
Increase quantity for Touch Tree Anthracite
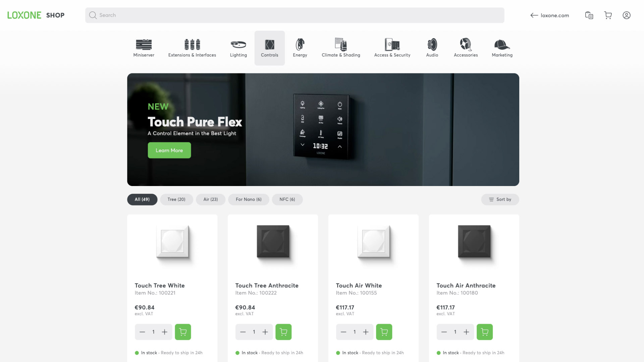click(x=265, y=332)
